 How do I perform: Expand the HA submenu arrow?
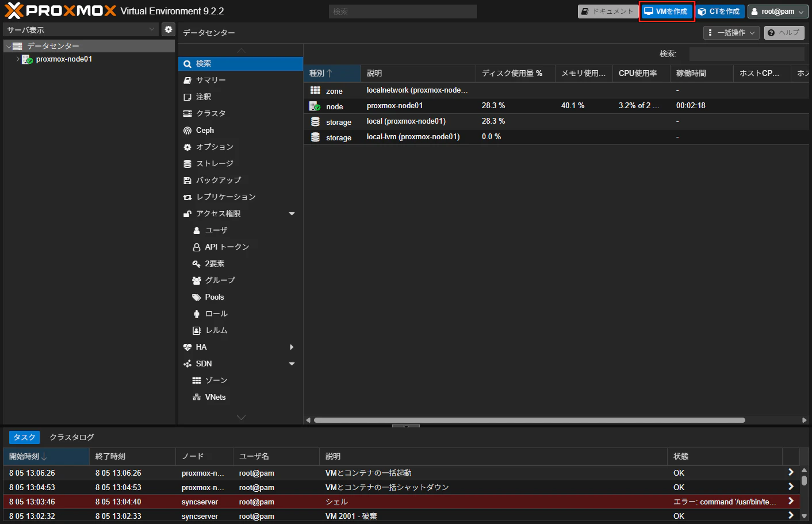[x=292, y=347]
